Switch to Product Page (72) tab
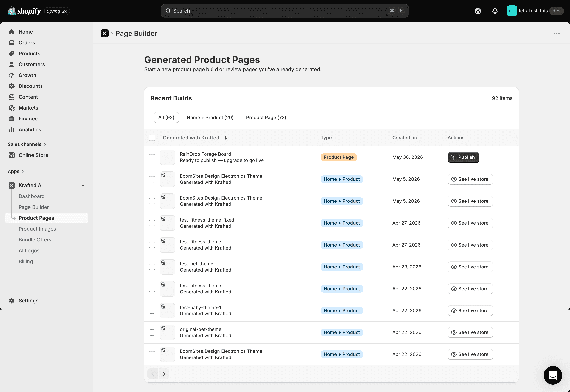Viewport: 570px width, 392px height. click(266, 117)
